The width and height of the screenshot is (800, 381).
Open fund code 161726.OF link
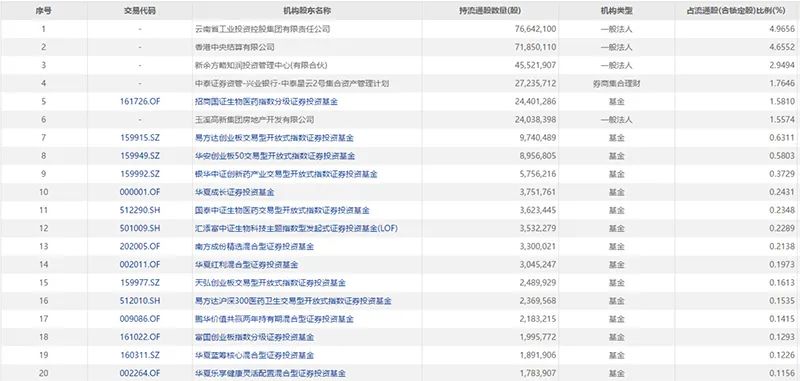140,101
